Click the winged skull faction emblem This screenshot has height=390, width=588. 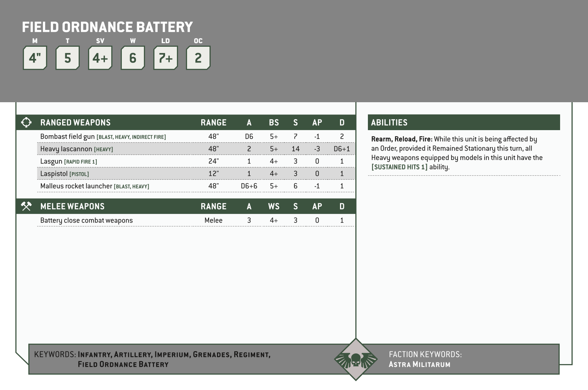[356, 359]
